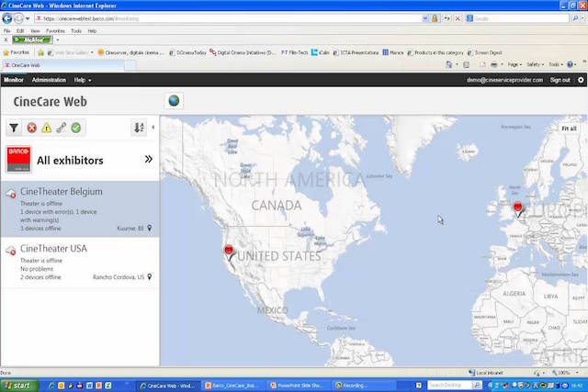Select CineTheater USA in the list

click(x=53, y=249)
